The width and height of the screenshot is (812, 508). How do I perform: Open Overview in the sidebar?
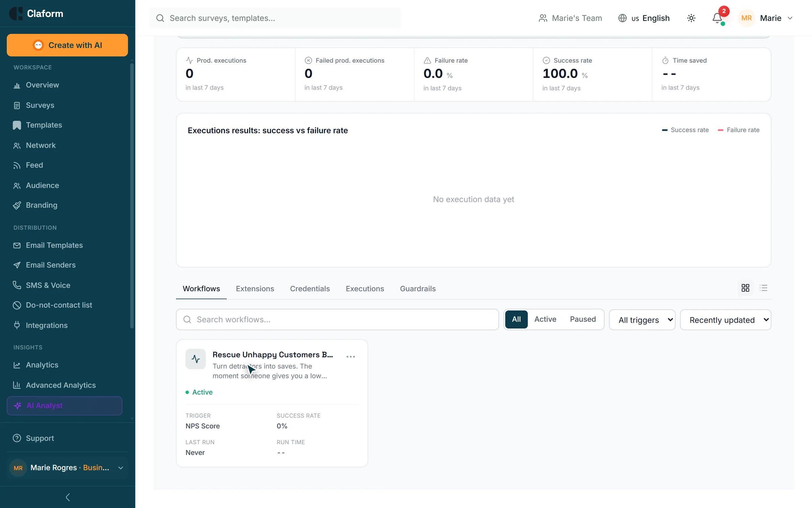(64, 85)
